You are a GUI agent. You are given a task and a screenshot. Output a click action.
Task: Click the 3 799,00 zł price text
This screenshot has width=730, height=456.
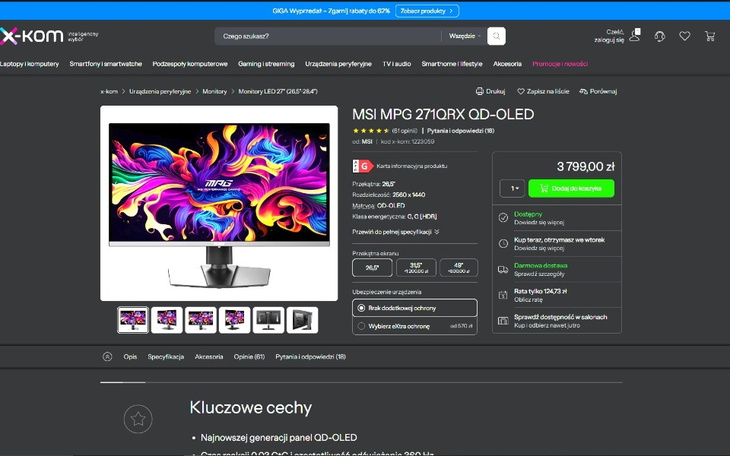click(586, 166)
